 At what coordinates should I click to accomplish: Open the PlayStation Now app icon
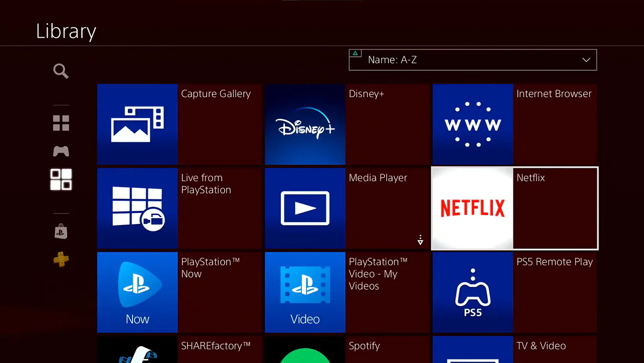tap(137, 292)
